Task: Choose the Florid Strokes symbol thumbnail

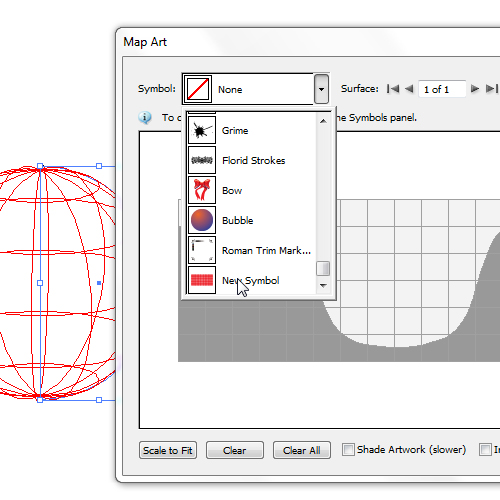Action: [202, 160]
